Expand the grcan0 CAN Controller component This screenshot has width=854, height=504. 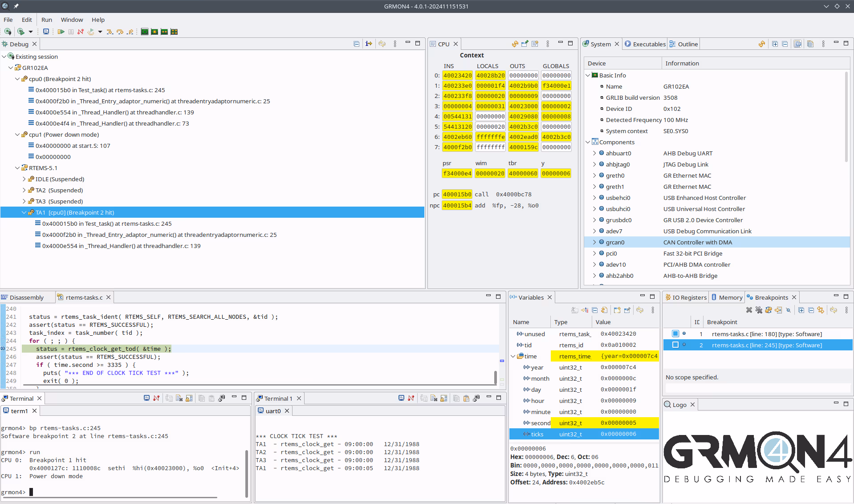point(594,242)
